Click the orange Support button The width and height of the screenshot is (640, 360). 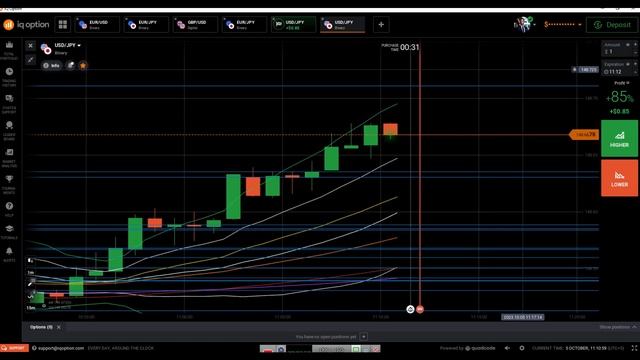tap(14, 348)
